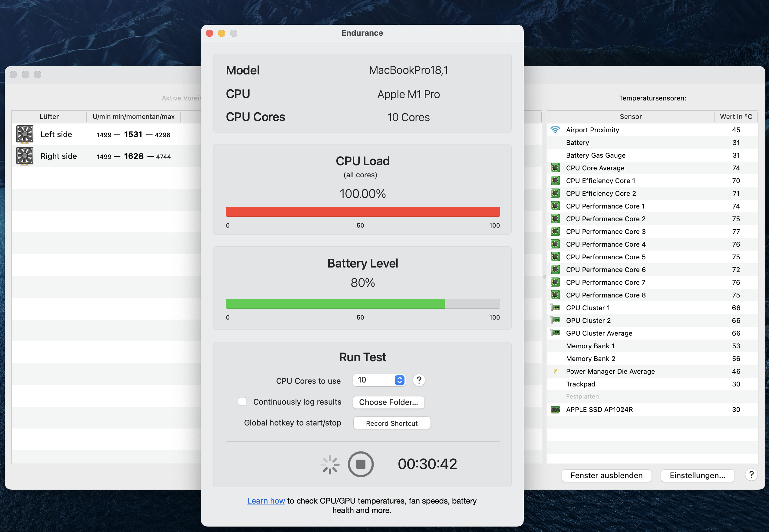This screenshot has height=532, width=769.
Task: Drag the battery level slider
Action: (x=445, y=303)
